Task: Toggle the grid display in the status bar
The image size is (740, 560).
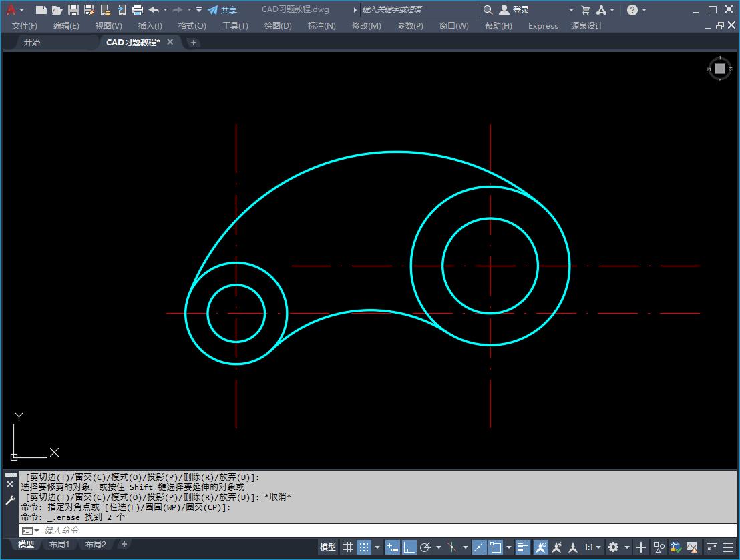Action: coord(347,547)
